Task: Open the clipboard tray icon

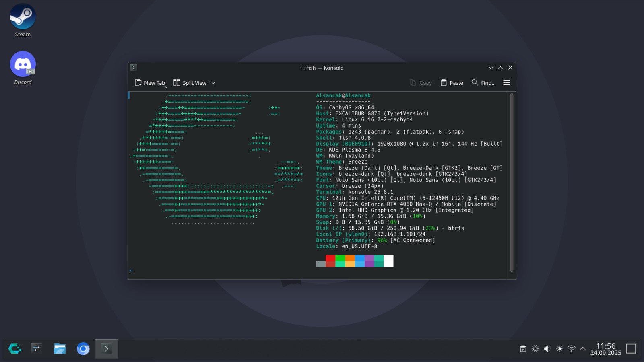Action: 523,349
